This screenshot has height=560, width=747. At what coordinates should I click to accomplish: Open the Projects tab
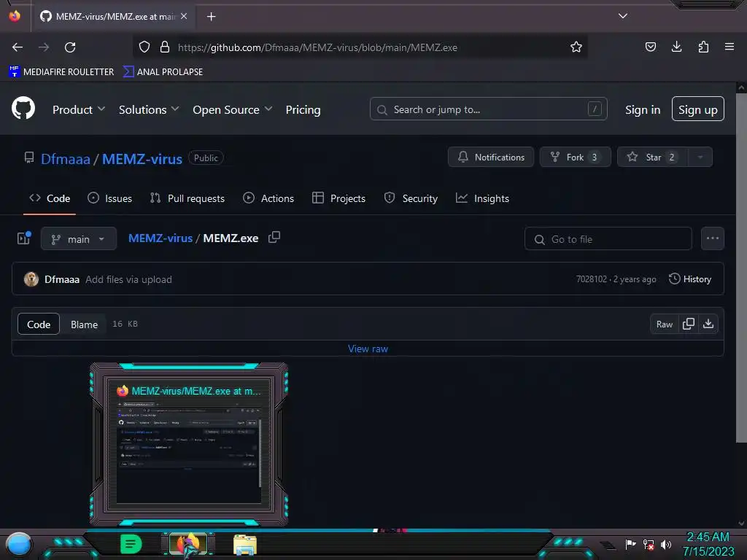click(x=338, y=198)
